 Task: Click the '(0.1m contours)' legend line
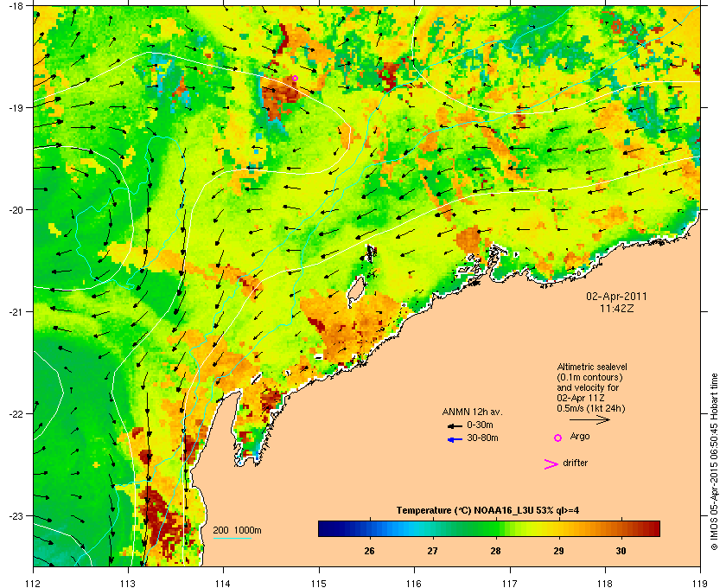coord(589,377)
